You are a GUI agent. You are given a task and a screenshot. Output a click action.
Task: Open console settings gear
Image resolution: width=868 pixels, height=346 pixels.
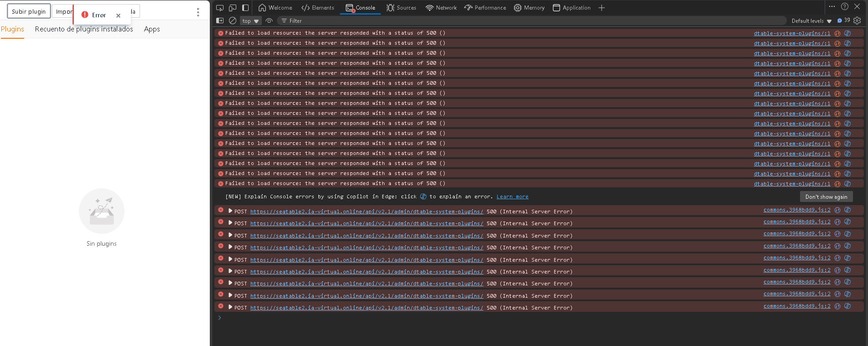pos(857,21)
